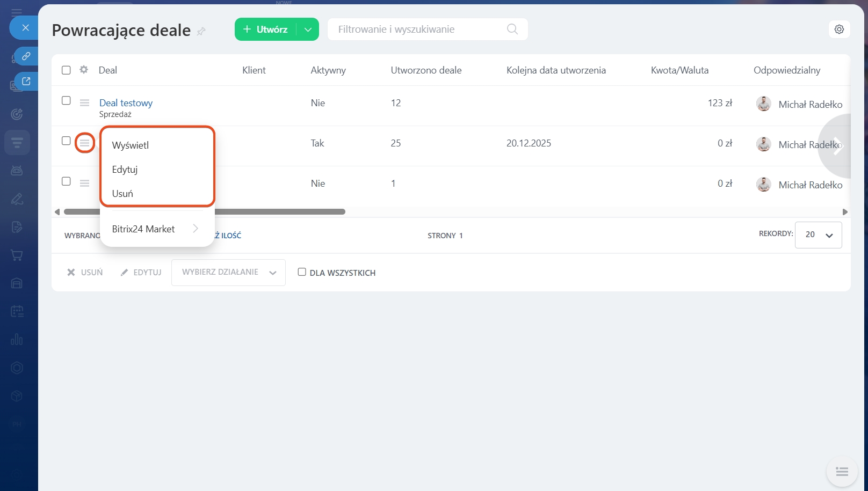Viewport: 868px width, 491px height.
Task: Open the Deal testowy link
Action: 126,103
